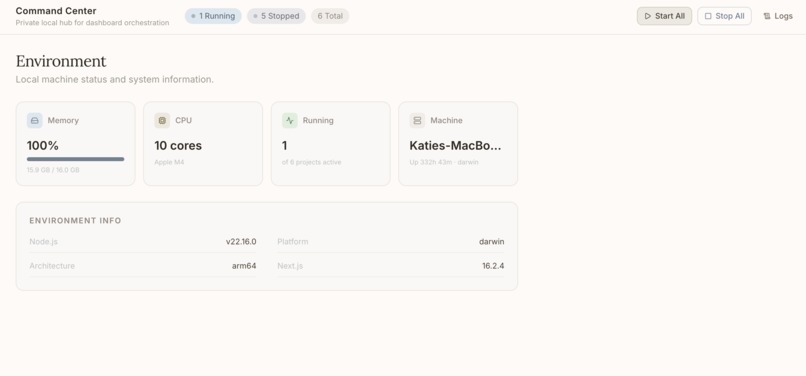The image size is (806, 376).
Task: Click the CPU card title
Action: 184,120
